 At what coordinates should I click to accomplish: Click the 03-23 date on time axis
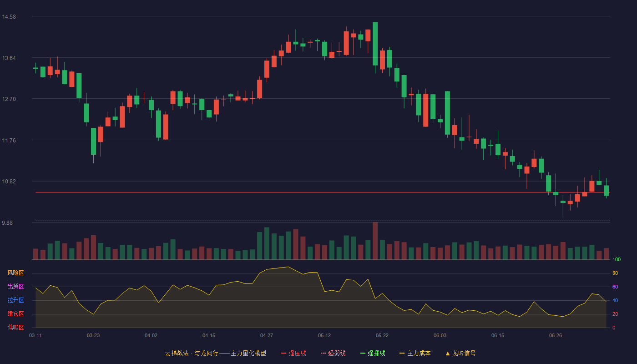coord(93,335)
